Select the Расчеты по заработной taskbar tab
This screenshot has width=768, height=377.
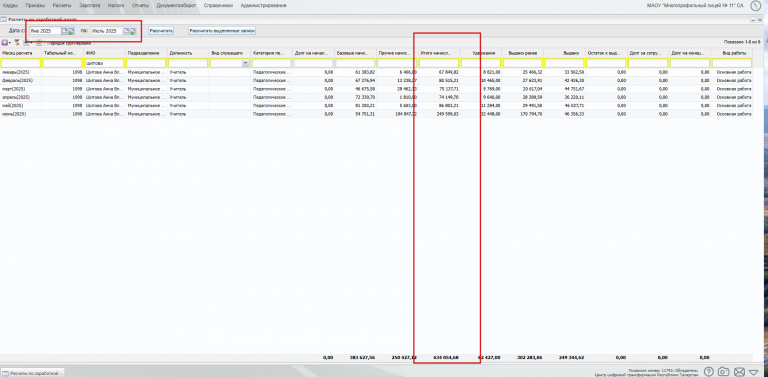(32, 373)
